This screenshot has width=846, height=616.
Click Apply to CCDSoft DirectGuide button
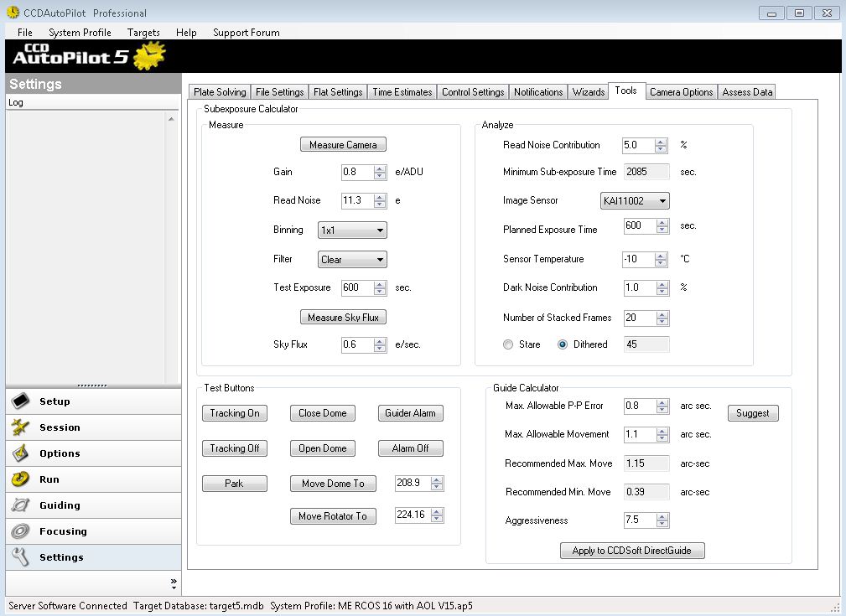click(x=632, y=550)
